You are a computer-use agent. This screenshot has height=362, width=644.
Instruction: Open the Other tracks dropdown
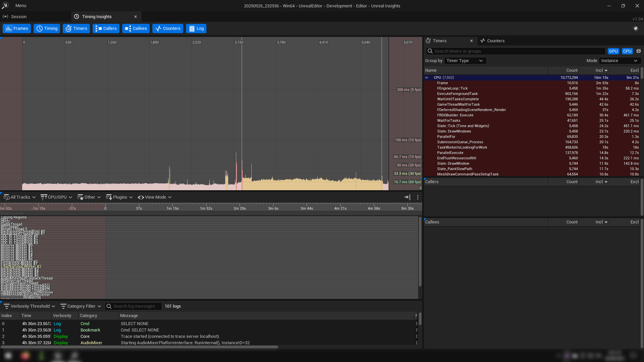pos(89,197)
